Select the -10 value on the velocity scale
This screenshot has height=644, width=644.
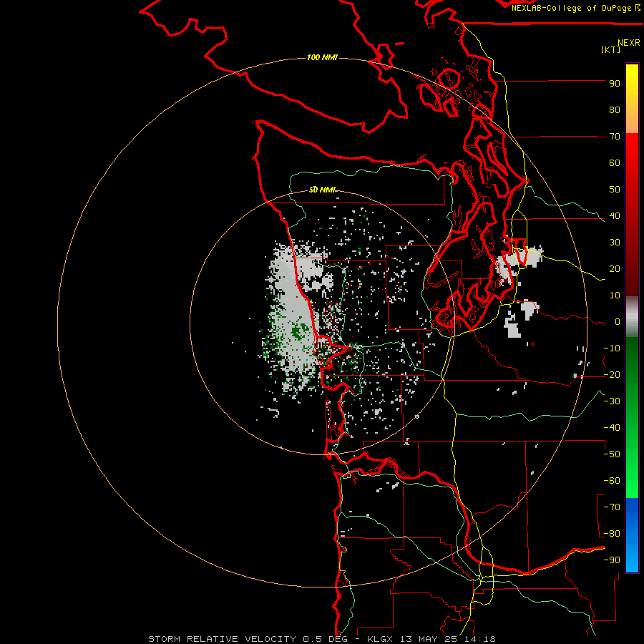[x=612, y=348]
